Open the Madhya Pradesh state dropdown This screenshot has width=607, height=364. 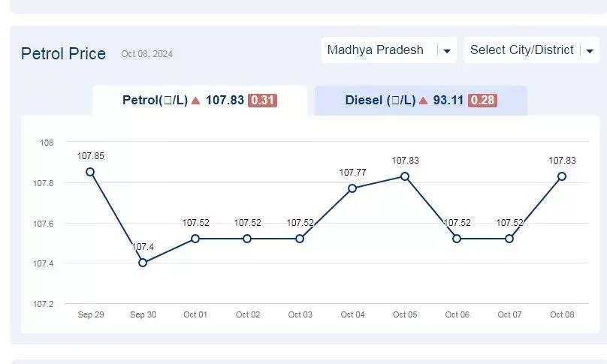(x=388, y=50)
